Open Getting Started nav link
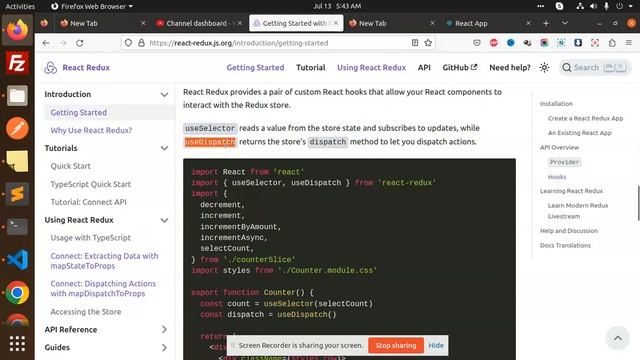This screenshot has width=640, height=360. pyautogui.click(x=256, y=67)
